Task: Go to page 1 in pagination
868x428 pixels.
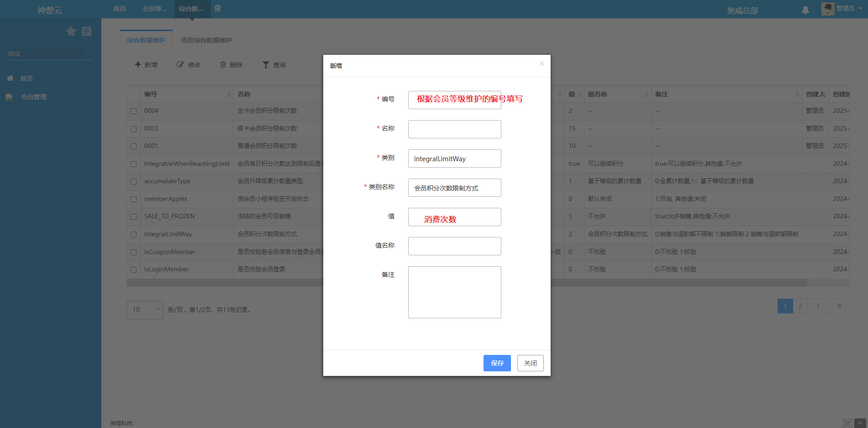Action: tap(785, 306)
